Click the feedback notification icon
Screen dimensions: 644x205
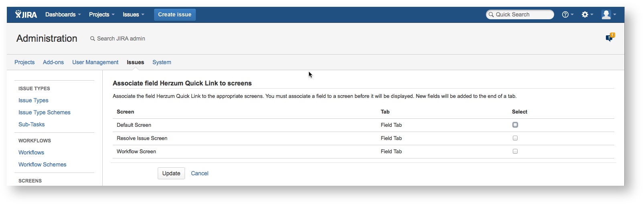point(609,38)
